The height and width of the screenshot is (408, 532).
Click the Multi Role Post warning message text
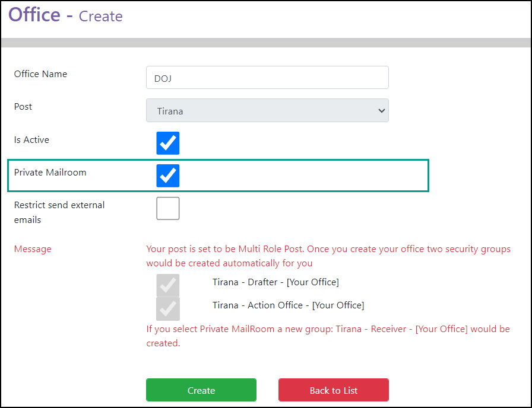[x=328, y=256]
